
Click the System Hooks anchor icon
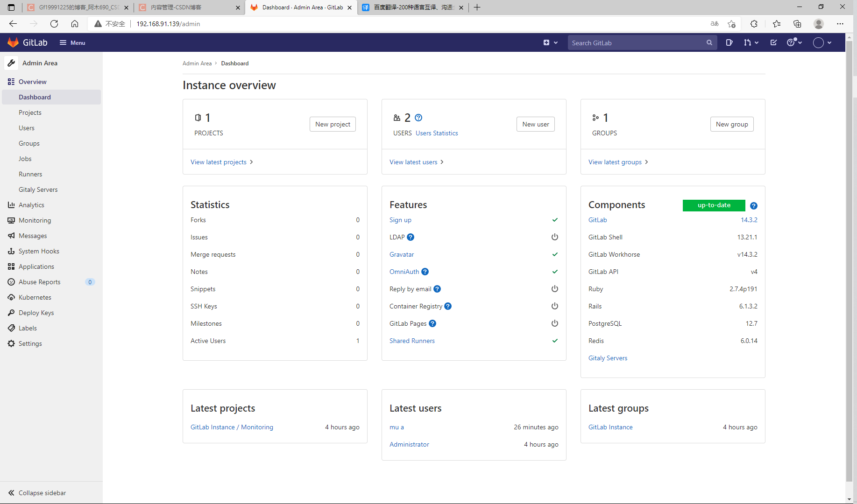click(x=11, y=251)
